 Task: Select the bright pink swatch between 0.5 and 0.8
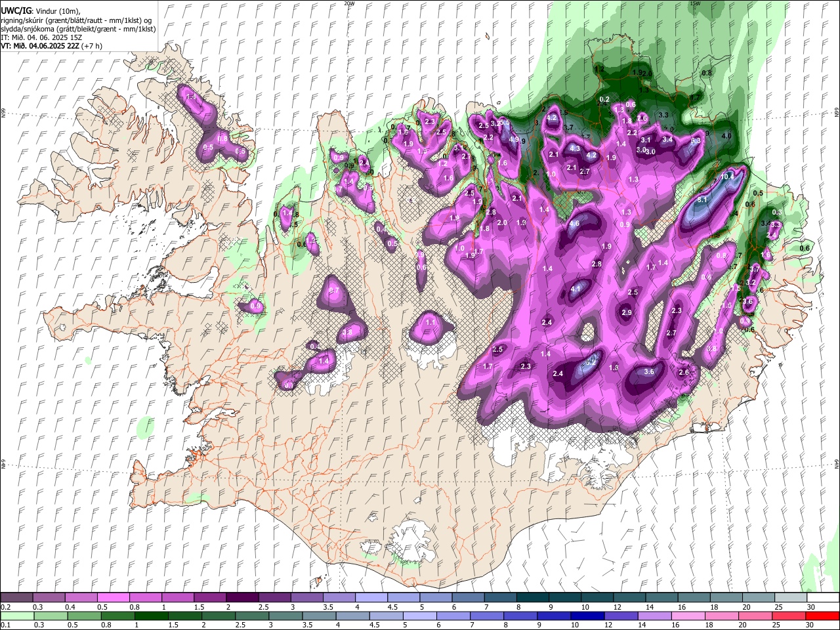[x=113, y=598]
